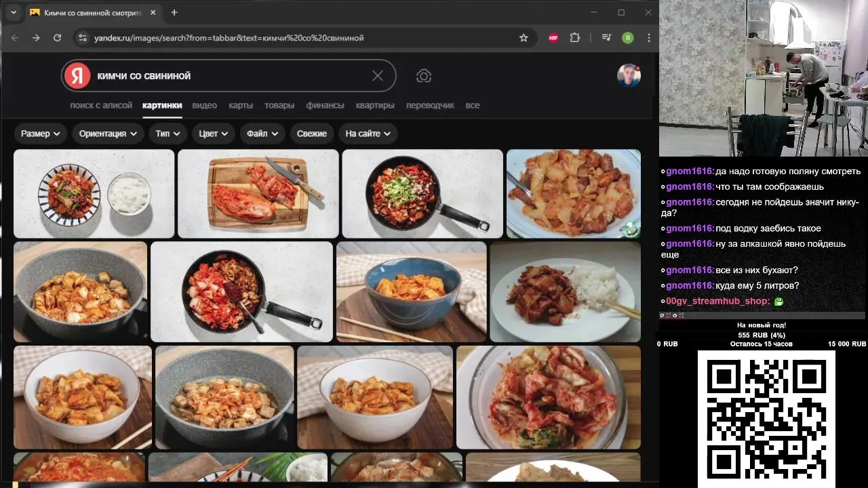
Task: Reload the page
Action: click(57, 38)
